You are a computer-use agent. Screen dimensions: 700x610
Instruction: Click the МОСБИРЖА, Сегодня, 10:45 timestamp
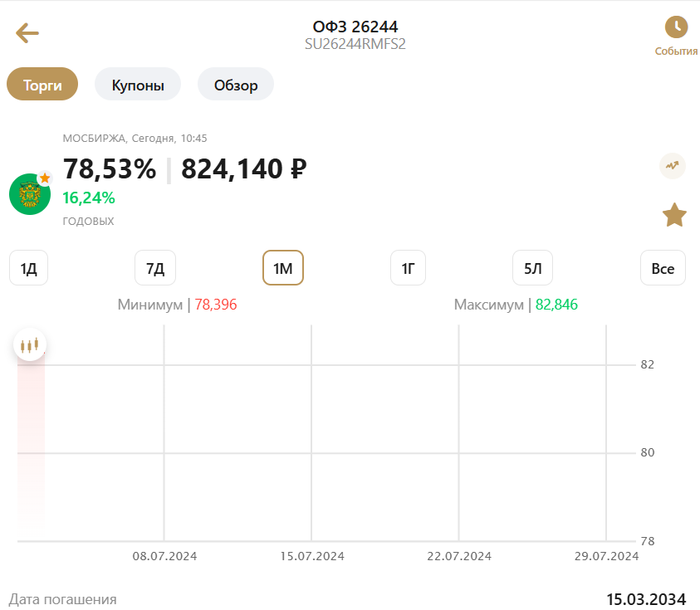(135, 139)
